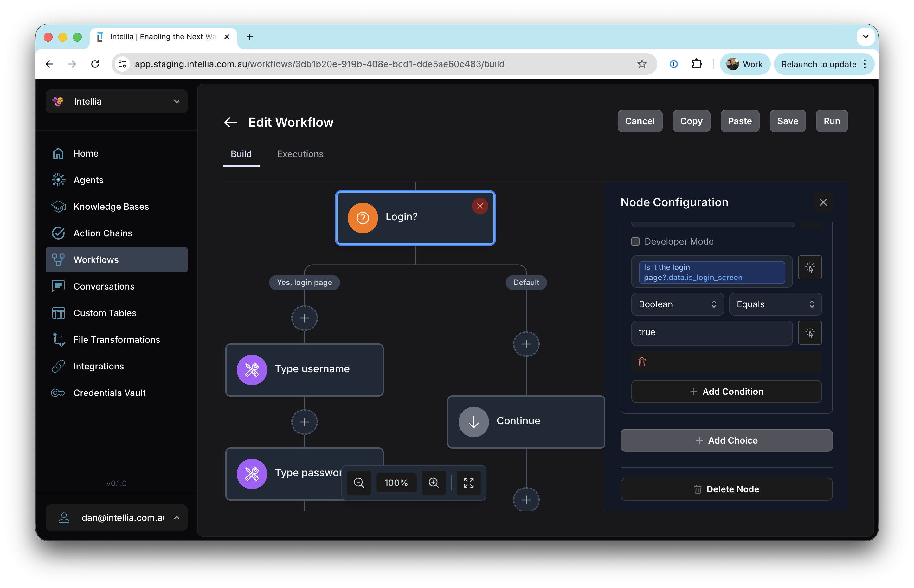Select the Workflows icon in the sidebar
The width and height of the screenshot is (914, 588).
click(x=58, y=260)
